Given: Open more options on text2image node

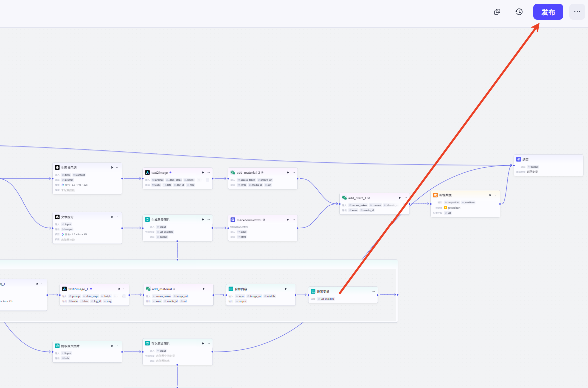Looking at the screenshot, I should pos(208,173).
